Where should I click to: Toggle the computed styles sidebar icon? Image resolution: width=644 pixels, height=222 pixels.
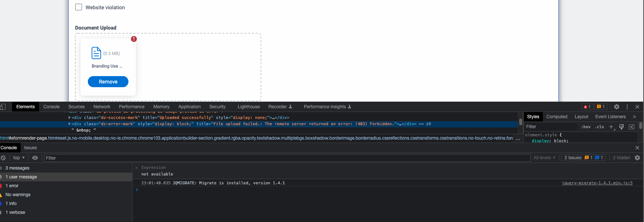(x=631, y=127)
